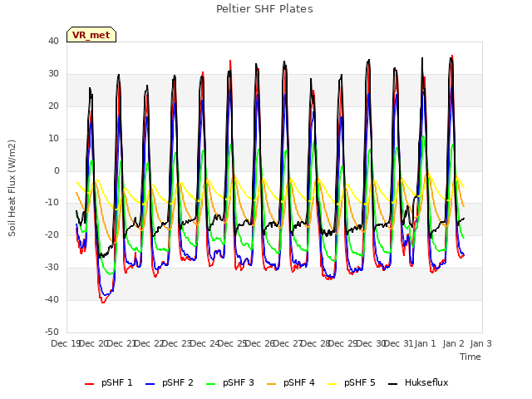Click the black Hukseflux legend swatch
The image size is (532, 399).
pyautogui.click(x=393, y=384)
